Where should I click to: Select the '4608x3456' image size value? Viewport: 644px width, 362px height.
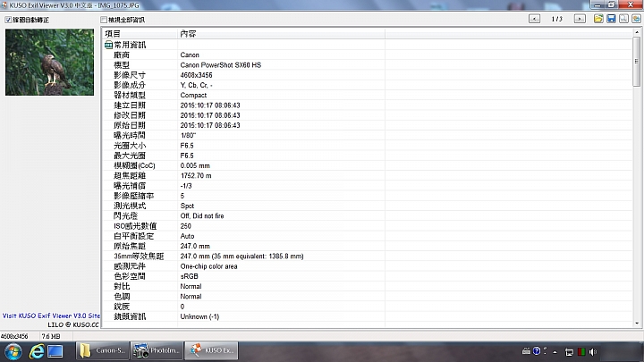point(196,75)
